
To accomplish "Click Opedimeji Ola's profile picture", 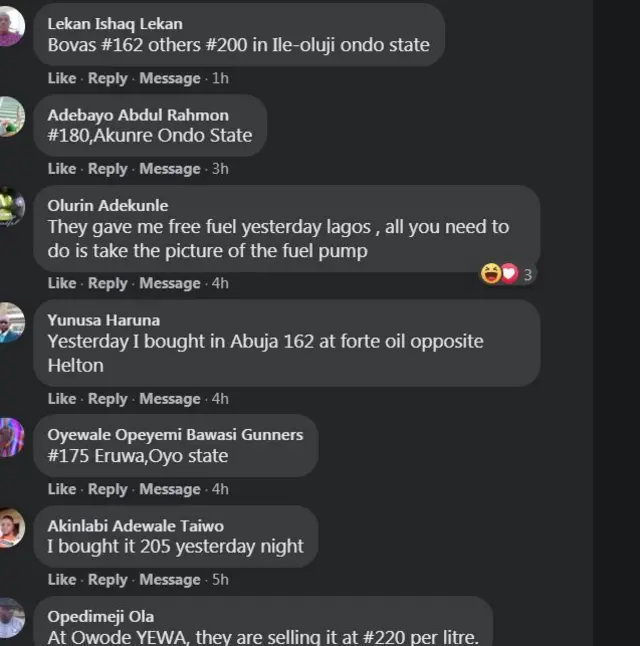I will pos(9,618).
